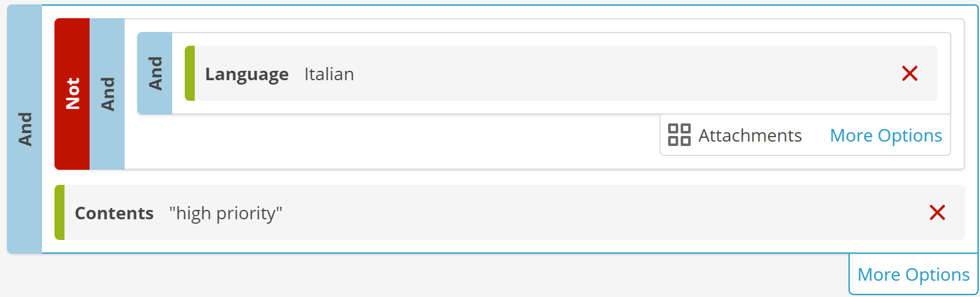Edit the Italian language value
Screen dimensions: 980x297
(329, 74)
